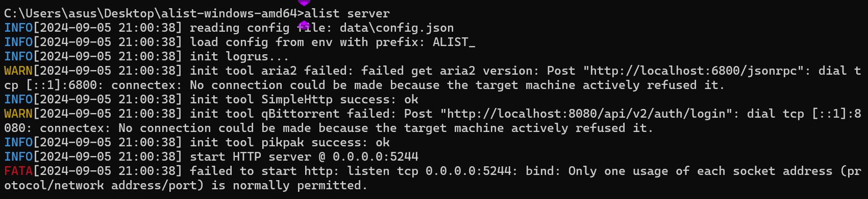Image resolution: width=868 pixels, height=199 pixels.
Task: Click the purple marker above "alist server" command
Action: [304, 3]
